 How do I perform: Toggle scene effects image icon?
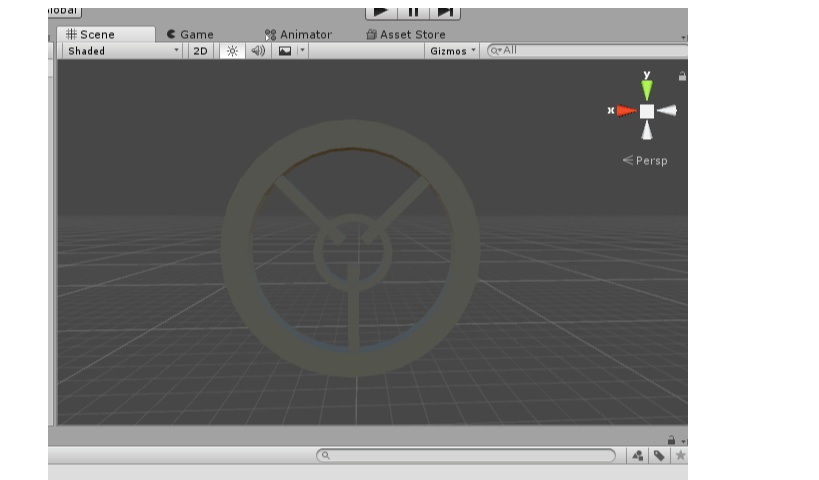click(x=285, y=51)
